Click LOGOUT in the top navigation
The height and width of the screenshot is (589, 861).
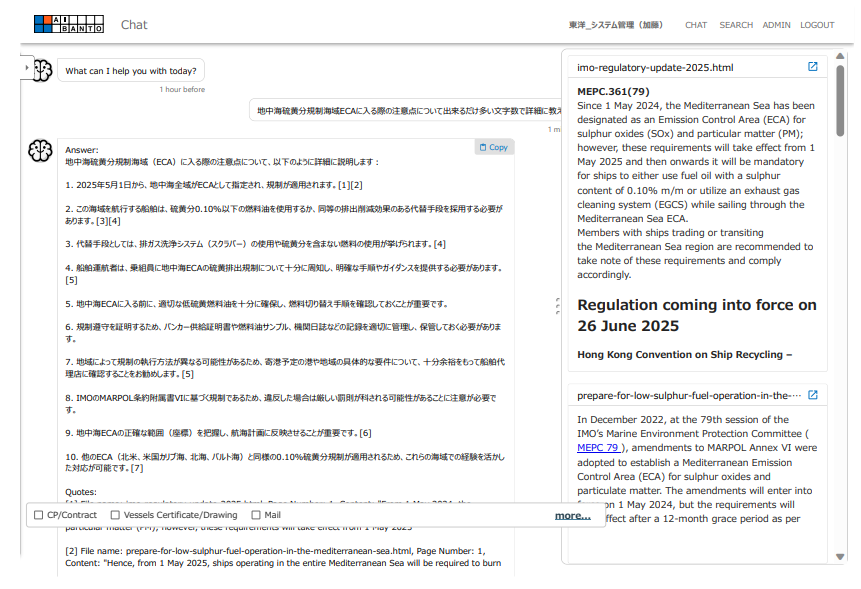pyautogui.click(x=817, y=25)
